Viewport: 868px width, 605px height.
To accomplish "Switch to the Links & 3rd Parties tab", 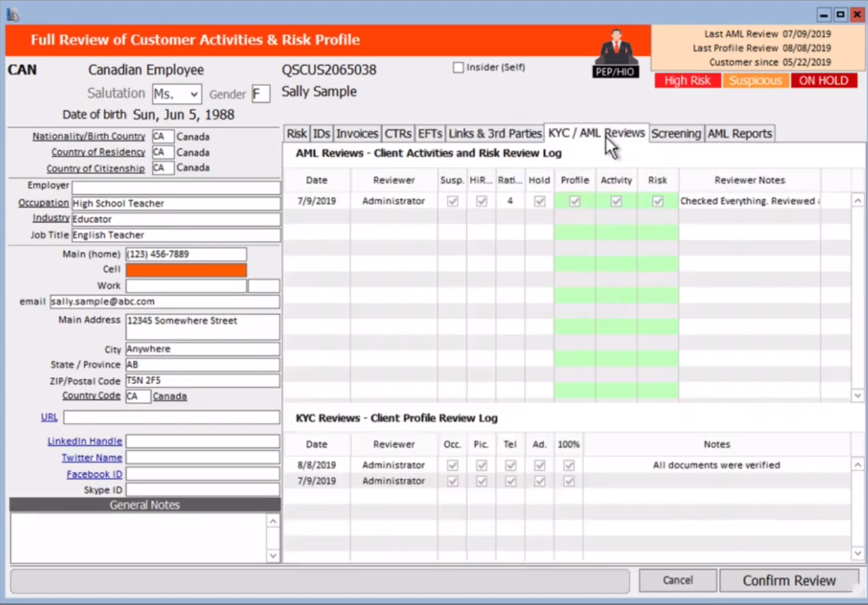I will pos(494,134).
